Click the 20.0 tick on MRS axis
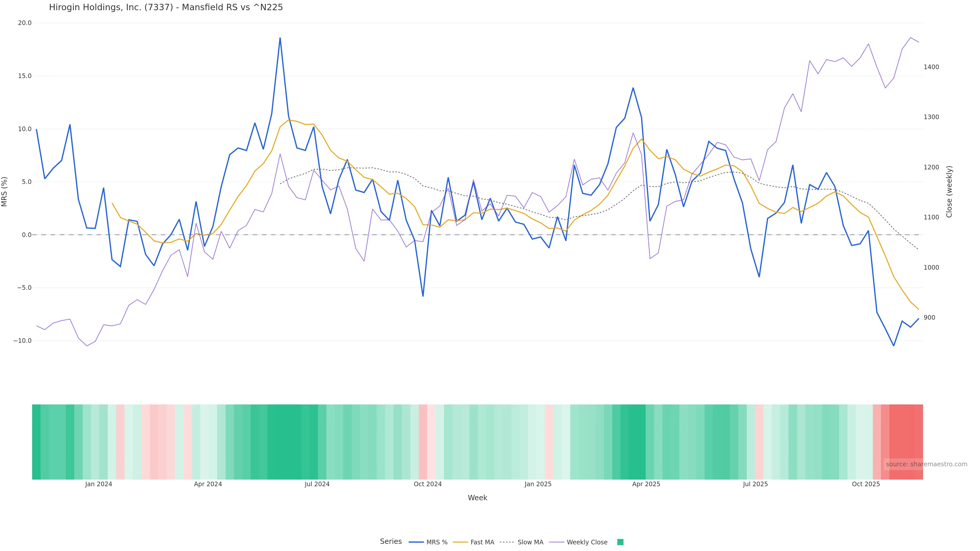The image size is (980, 551). click(25, 23)
